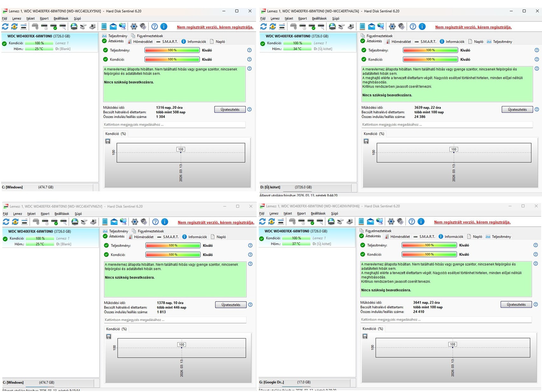Screen dimensions: 542x392
Task: Click the email envelope icon in WD-WCC4E3LXY5NX window
Action: [113, 26]
